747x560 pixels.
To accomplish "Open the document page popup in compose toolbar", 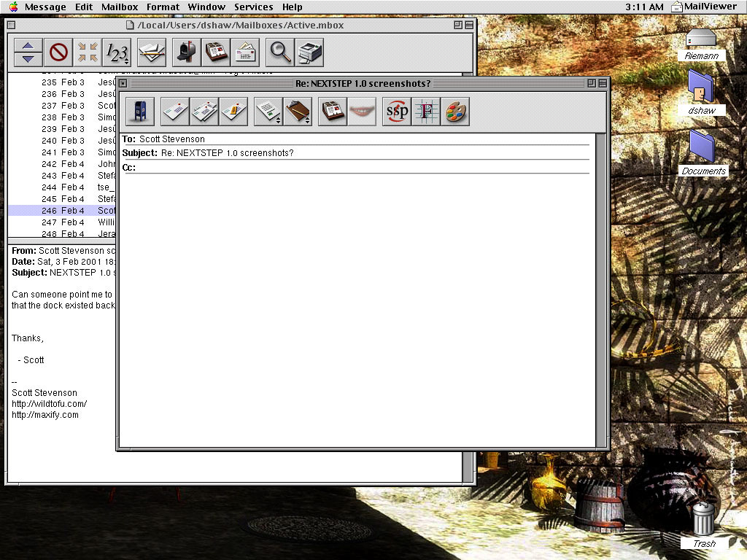I will (268, 112).
